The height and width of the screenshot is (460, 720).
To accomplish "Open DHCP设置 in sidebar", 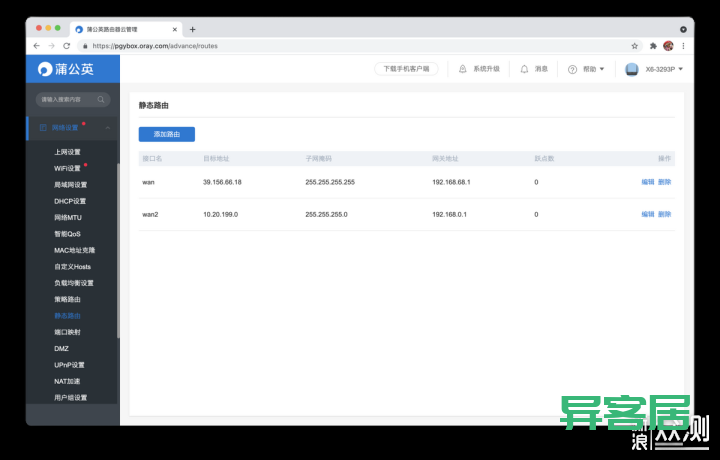I will tap(70, 201).
